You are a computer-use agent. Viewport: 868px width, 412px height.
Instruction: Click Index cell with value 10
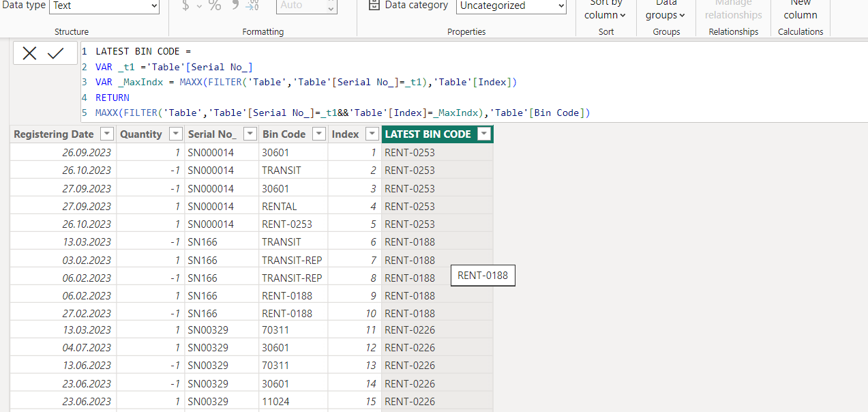click(x=355, y=313)
